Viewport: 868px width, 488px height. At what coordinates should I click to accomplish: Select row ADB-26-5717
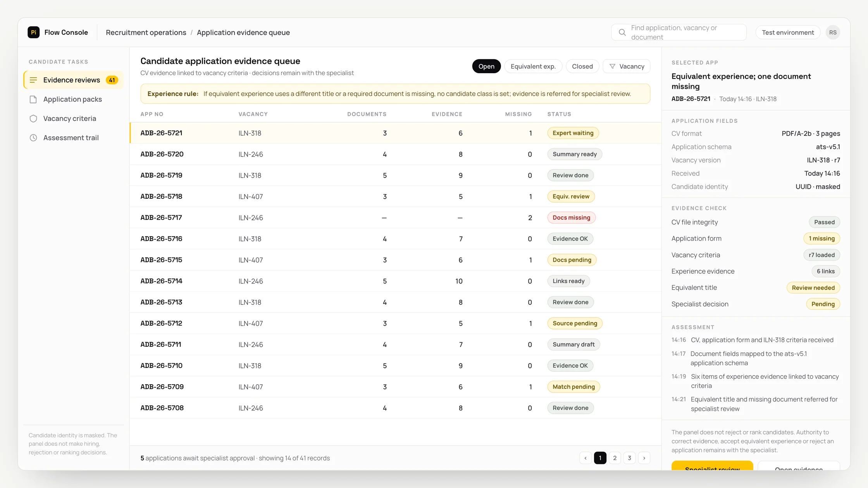click(x=395, y=218)
